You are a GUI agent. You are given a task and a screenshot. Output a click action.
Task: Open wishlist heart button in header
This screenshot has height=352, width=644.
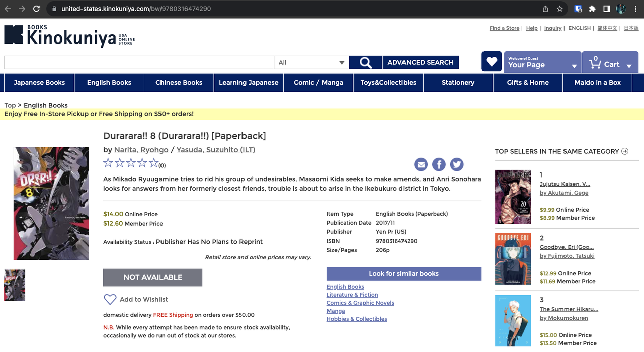[492, 62]
